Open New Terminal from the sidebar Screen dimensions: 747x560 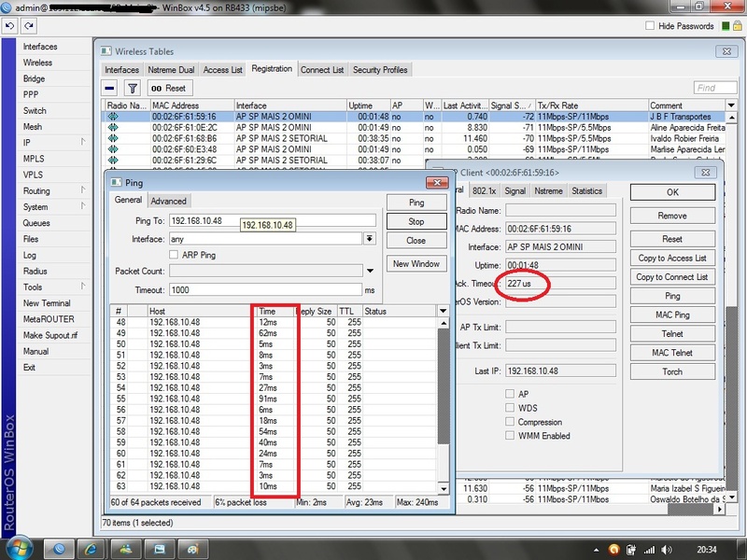coord(47,302)
